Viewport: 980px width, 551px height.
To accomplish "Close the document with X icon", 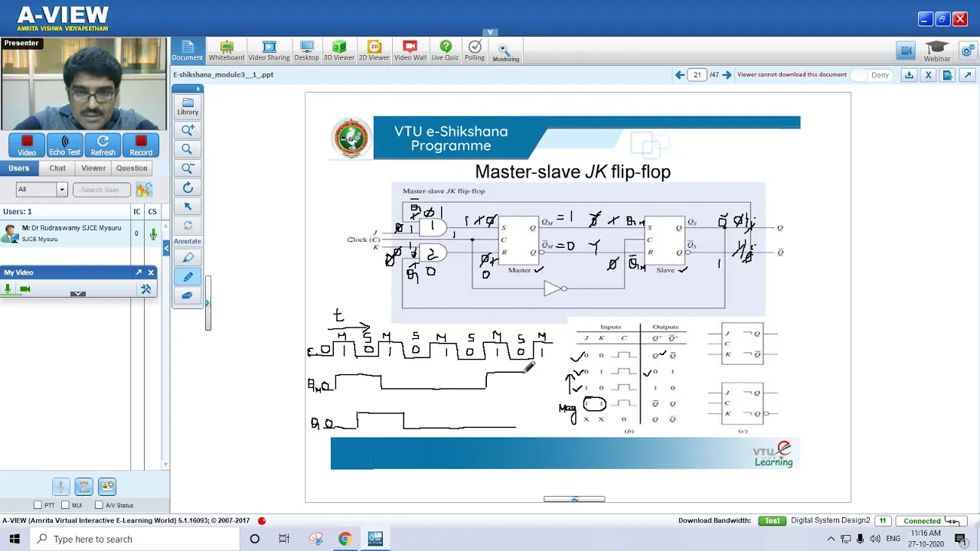I will point(928,75).
